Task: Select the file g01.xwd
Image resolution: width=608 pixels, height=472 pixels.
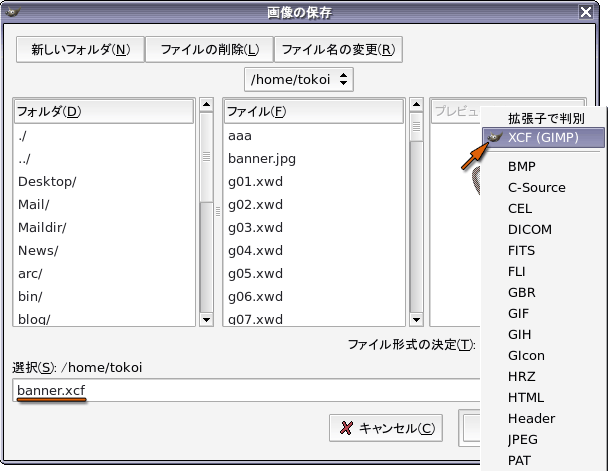Action: pyautogui.click(x=314, y=182)
